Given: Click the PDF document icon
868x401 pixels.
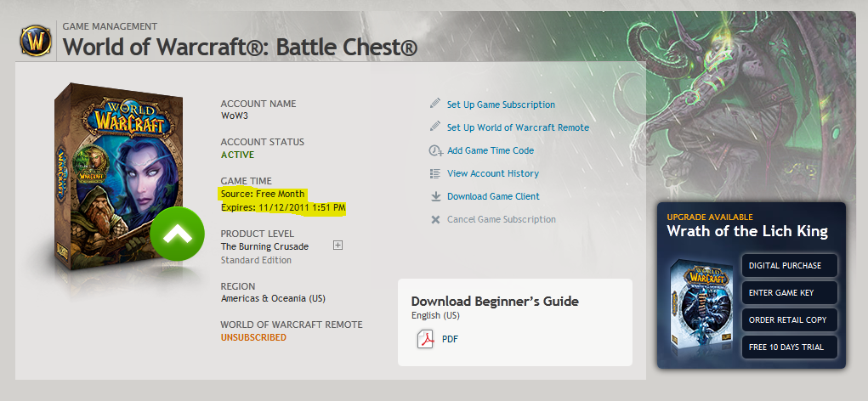Looking at the screenshot, I should tap(425, 339).
